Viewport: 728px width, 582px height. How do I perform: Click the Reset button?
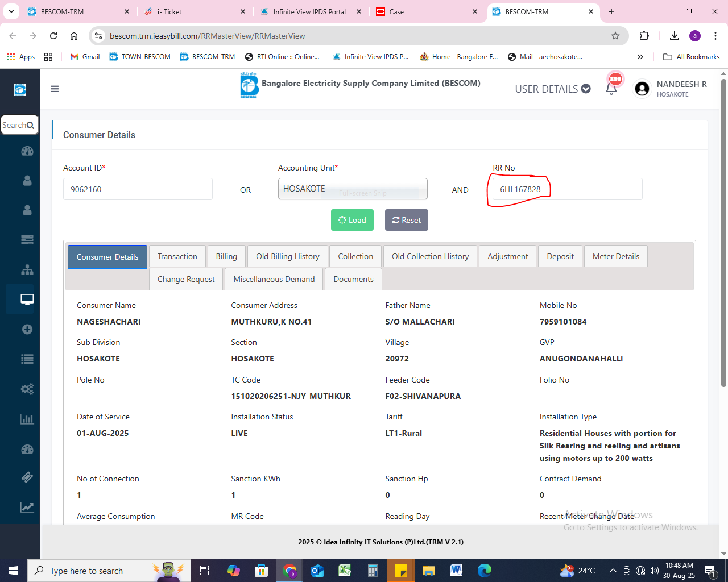[x=407, y=220]
